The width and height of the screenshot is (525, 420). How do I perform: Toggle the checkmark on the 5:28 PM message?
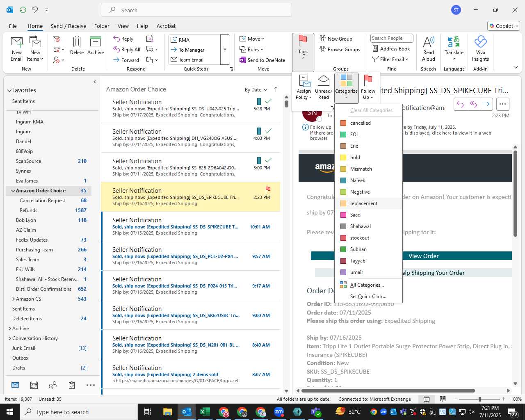[268, 101]
